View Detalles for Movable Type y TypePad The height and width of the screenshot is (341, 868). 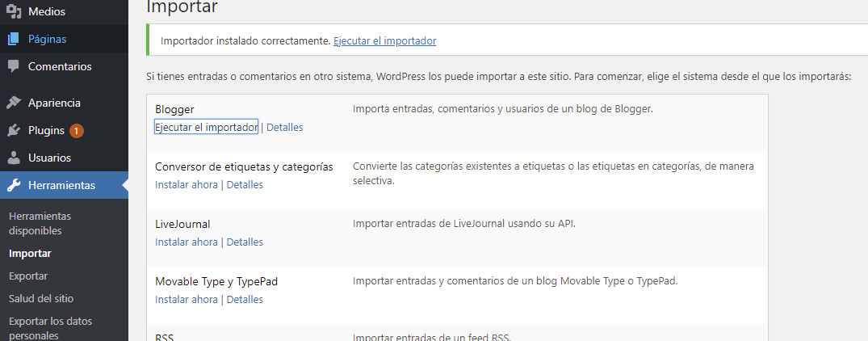pos(245,300)
